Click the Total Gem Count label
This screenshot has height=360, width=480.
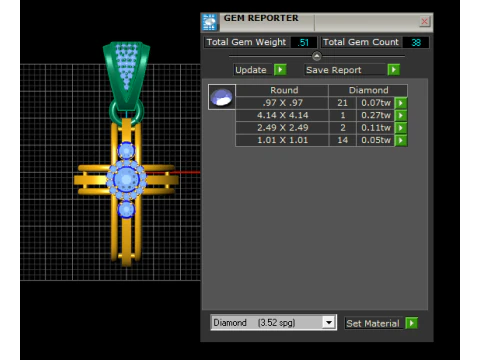click(361, 42)
